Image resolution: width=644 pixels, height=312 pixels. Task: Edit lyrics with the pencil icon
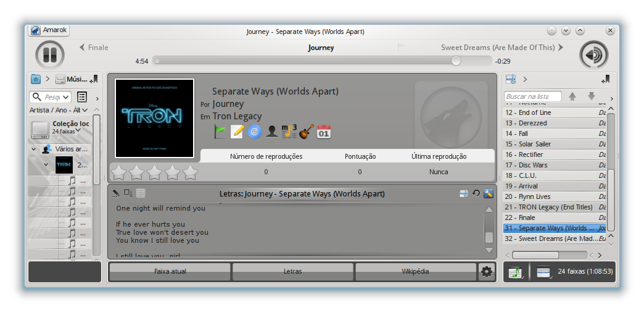click(x=116, y=193)
